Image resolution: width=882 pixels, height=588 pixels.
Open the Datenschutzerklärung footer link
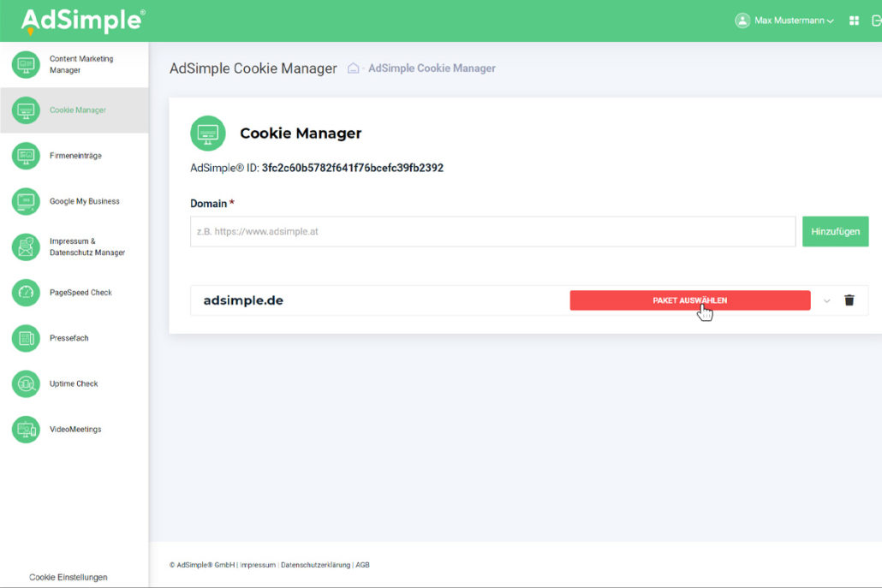[x=315, y=565]
